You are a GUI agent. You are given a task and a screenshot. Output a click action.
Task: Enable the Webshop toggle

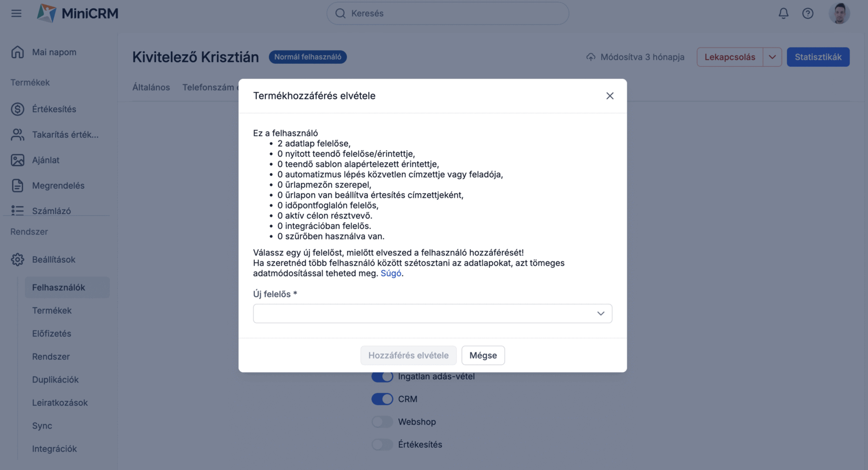click(382, 422)
